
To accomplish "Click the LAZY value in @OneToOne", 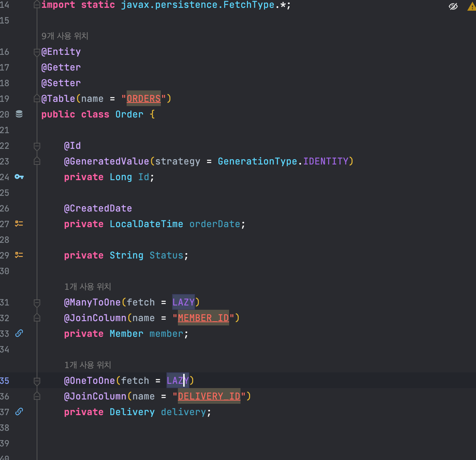I will 178,380.
